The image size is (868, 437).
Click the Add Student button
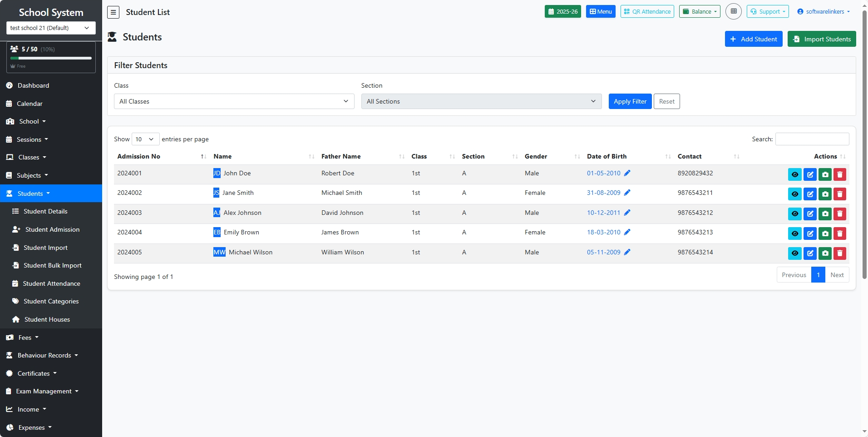click(753, 39)
